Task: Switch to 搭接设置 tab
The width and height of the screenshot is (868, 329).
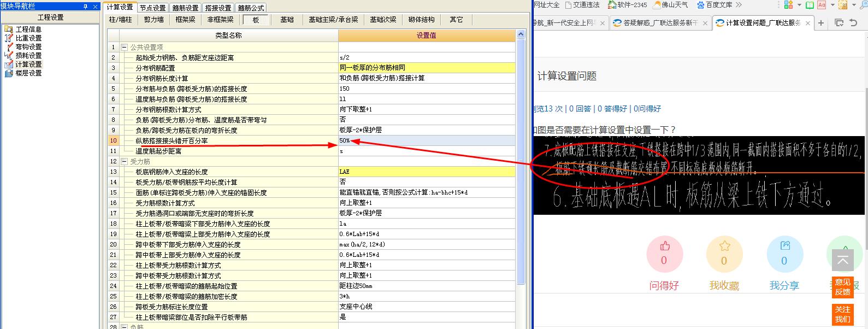Action: (x=218, y=8)
